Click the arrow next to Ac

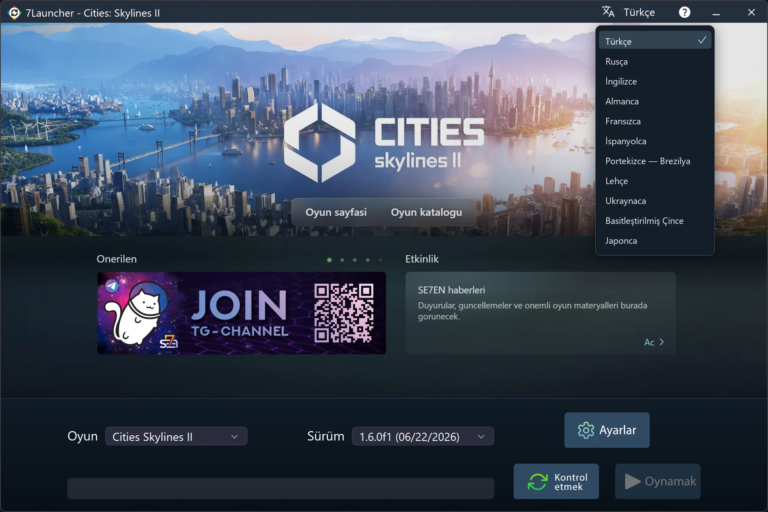(662, 342)
